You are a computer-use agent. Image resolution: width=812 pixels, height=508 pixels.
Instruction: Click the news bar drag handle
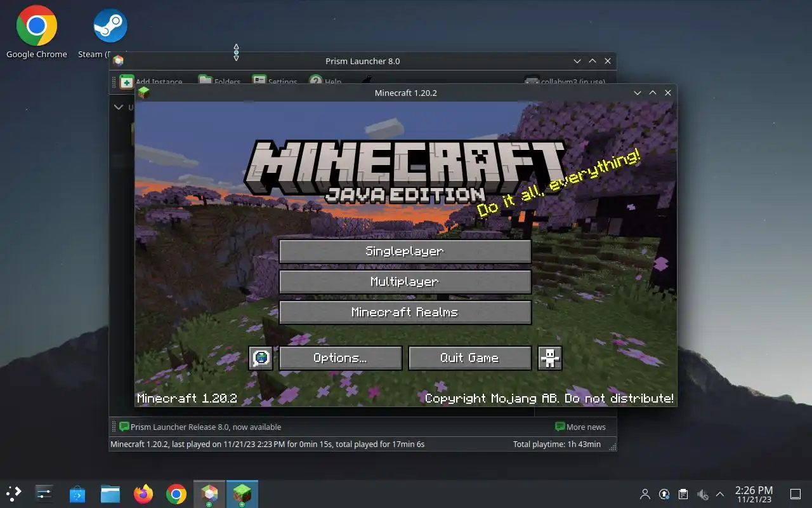tap(114, 427)
